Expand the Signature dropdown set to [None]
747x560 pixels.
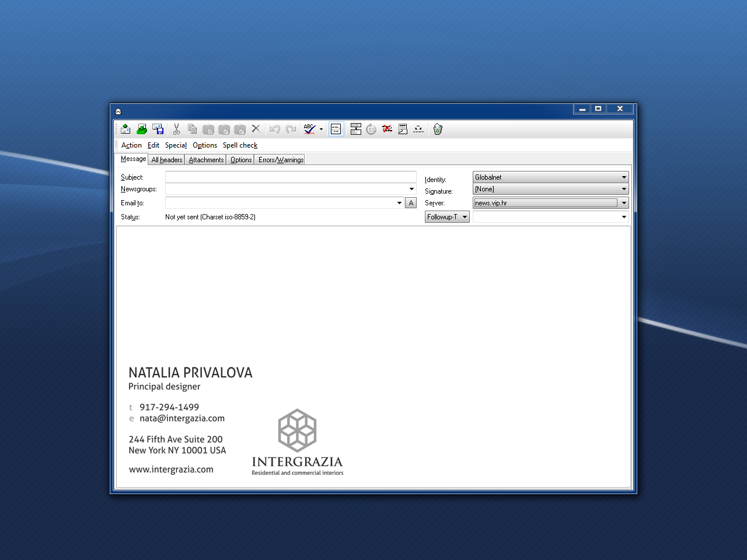[x=624, y=189]
